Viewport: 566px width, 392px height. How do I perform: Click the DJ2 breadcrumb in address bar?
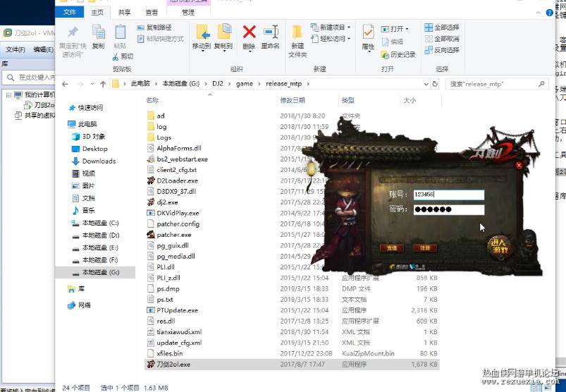click(218, 84)
